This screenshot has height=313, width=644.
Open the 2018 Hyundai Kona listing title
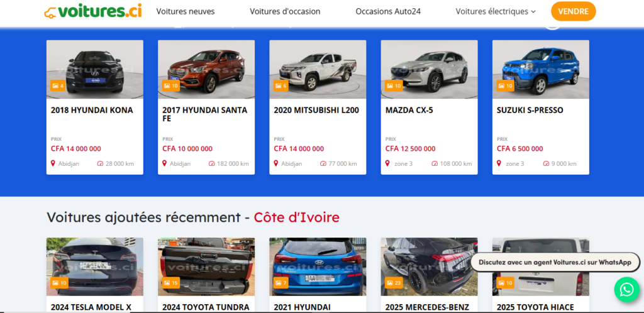click(x=92, y=110)
